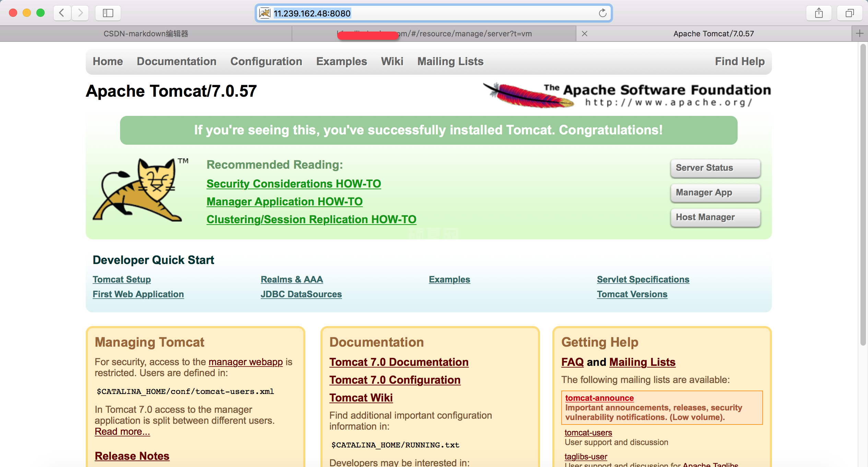
Task: Open Manager Application HOW-TO link
Action: (x=284, y=202)
